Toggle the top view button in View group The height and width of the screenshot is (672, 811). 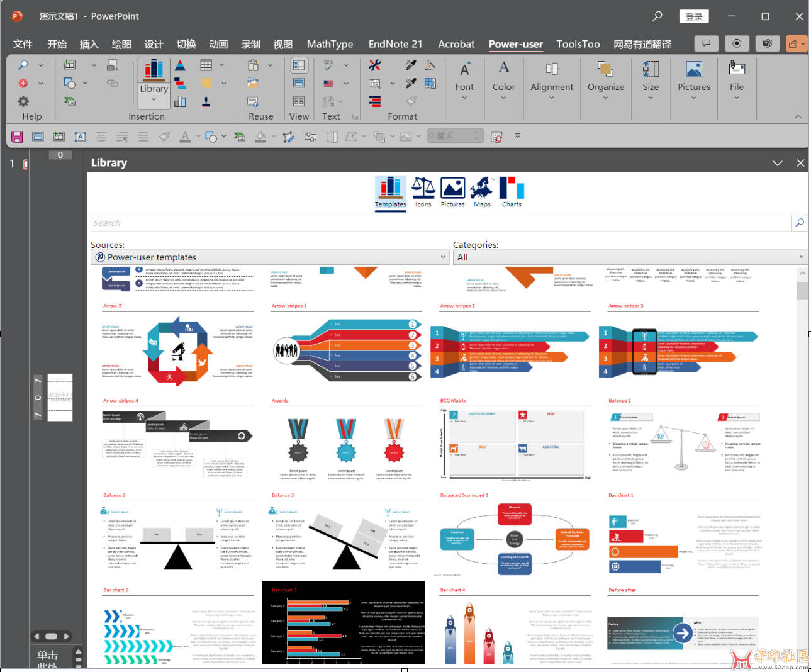pyautogui.click(x=299, y=65)
